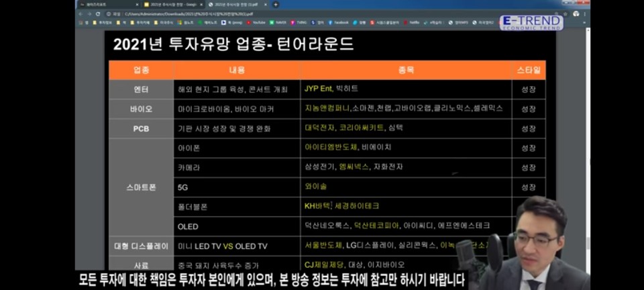Switch to the 2021년 주식시장 전망 Google tab
Viewport: 644px width, 290px height.
click(x=173, y=5)
